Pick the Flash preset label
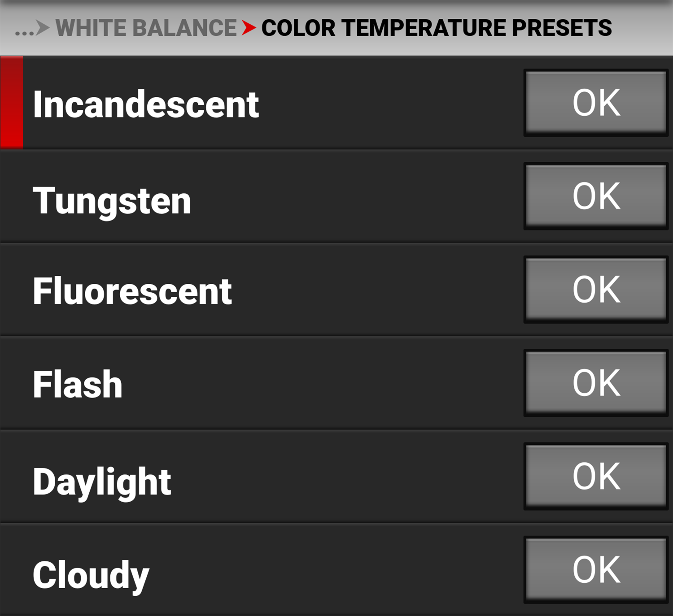Screen dimensions: 673x616 [78, 384]
